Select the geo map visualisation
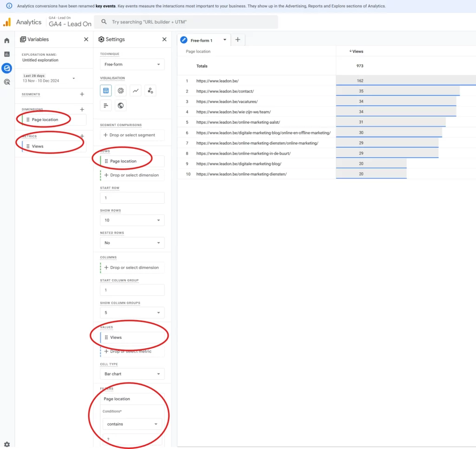Viewport: 476px width, 449px height. pyautogui.click(x=120, y=106)
